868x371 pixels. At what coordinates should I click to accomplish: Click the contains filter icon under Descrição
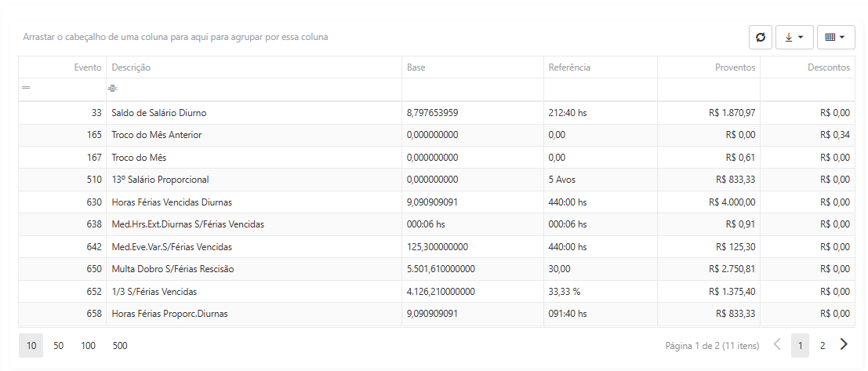[x=113, y=88]
